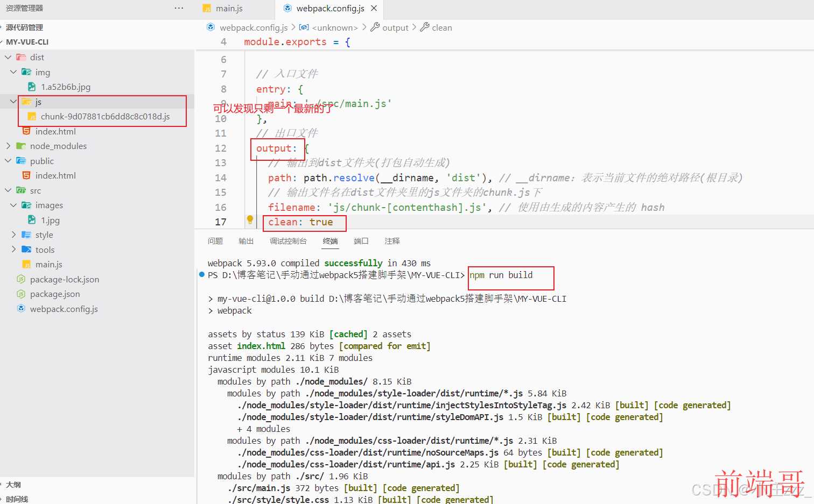The image size is (814, 504).
Task: Click the tools folder icon
Action: point(26,250)
